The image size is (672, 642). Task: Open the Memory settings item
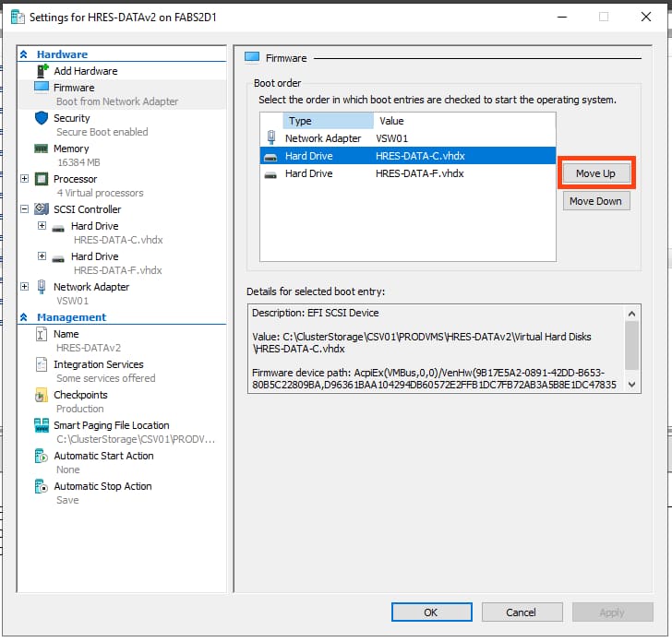pyautogui.click(x=71, y=149)
